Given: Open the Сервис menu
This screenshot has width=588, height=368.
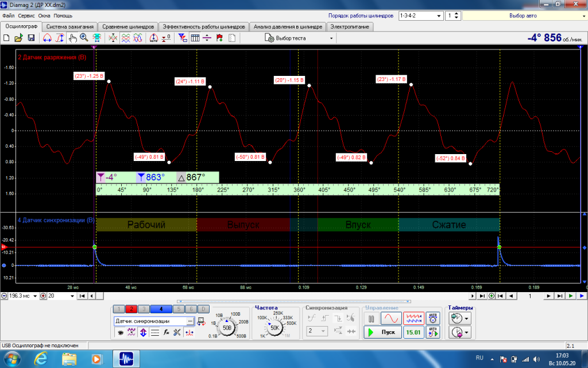Looking at the screenshot, I should pyautogui.click(x=26, y=16).
